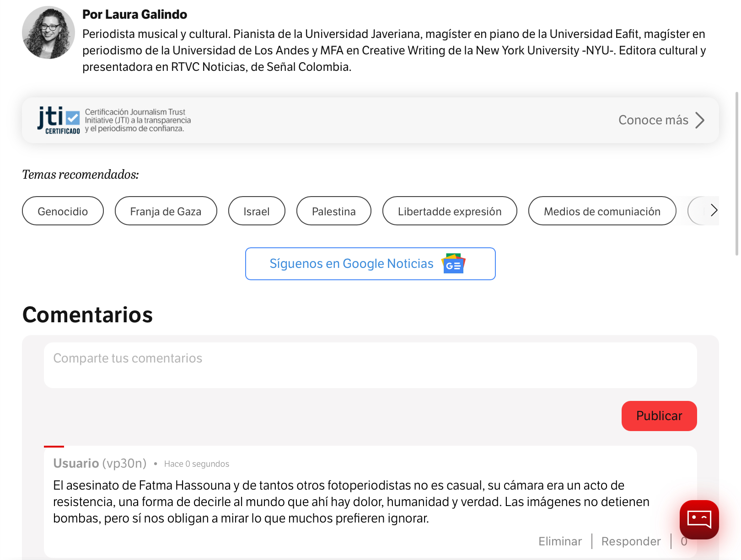The height and width of the screenshot is (560, 741).
Task: Publish the comment with Publicar
Action: coord(659,416)
